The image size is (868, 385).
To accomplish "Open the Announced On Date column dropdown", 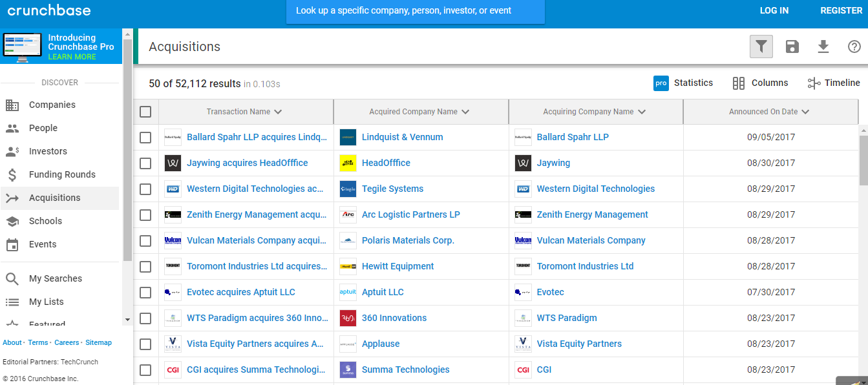I will pyautogui.click(x=805, y=112).
